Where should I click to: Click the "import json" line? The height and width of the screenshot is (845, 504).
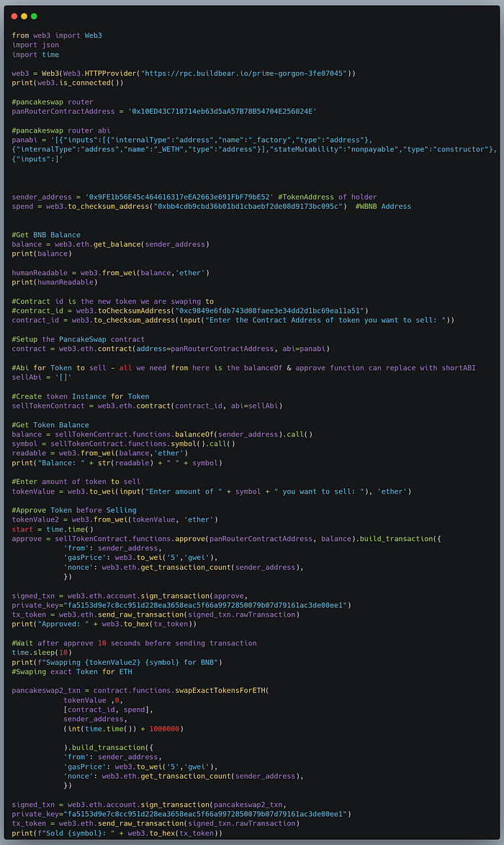point(35,45)
